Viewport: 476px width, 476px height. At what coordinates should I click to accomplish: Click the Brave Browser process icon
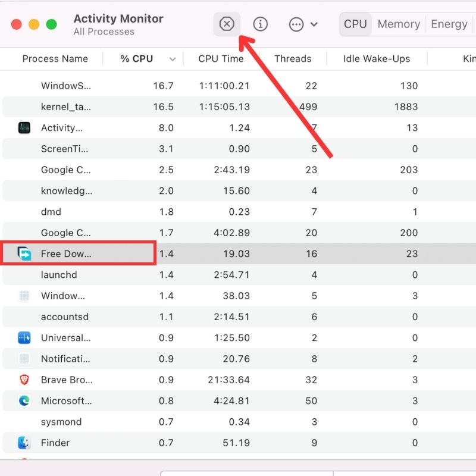click(x=24, y=380)
